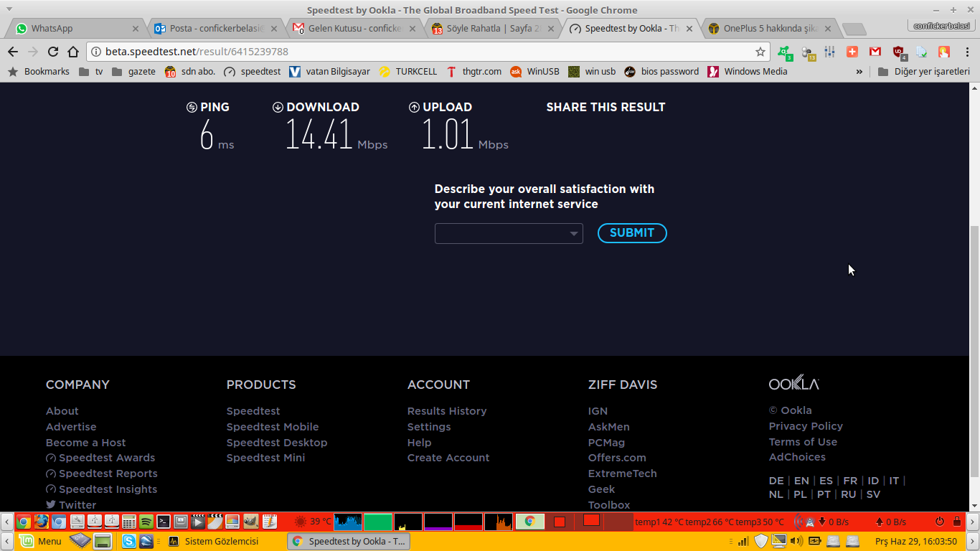Open the Speedtest Awards link
Image resolution: width=980 pixels, height=551 pixels.
(100, 458)
